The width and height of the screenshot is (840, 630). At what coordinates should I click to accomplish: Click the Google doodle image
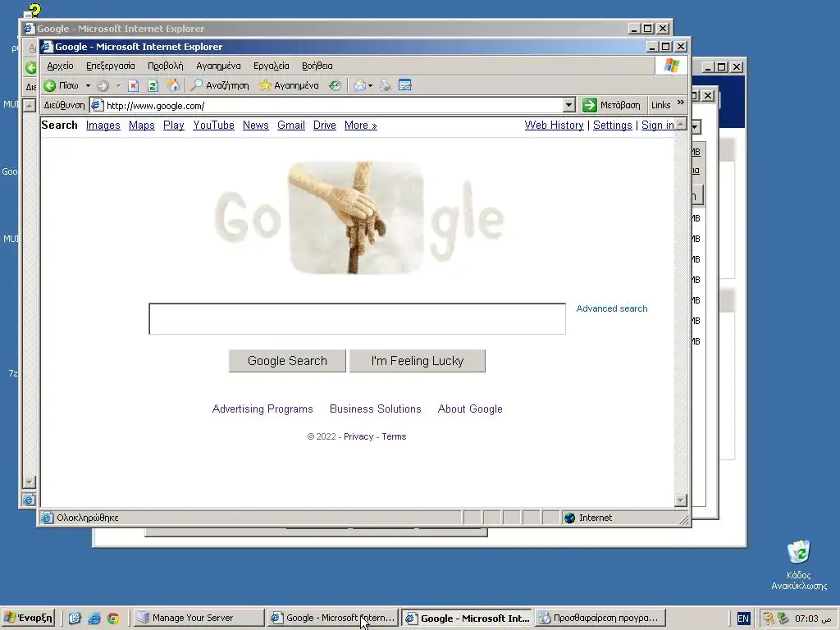[x=358, y=218]
